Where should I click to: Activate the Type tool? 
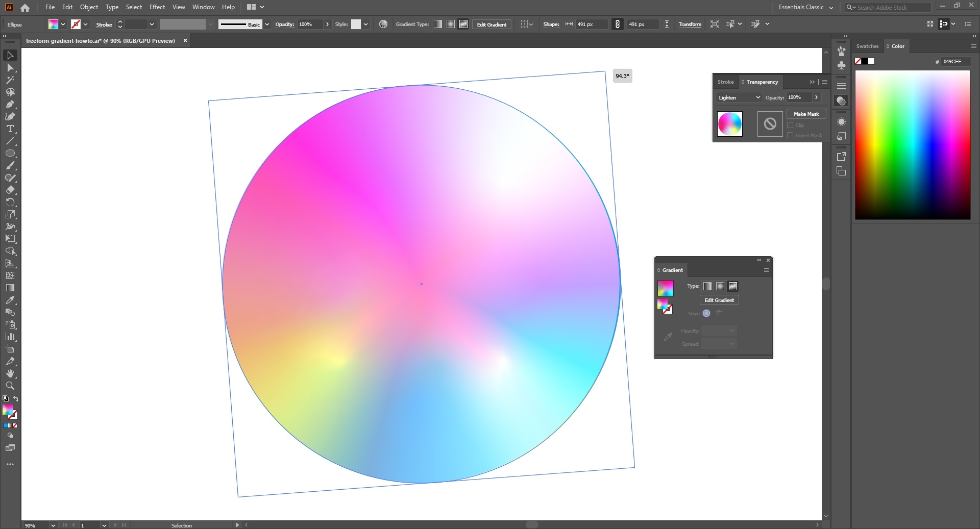click(10, 129)
